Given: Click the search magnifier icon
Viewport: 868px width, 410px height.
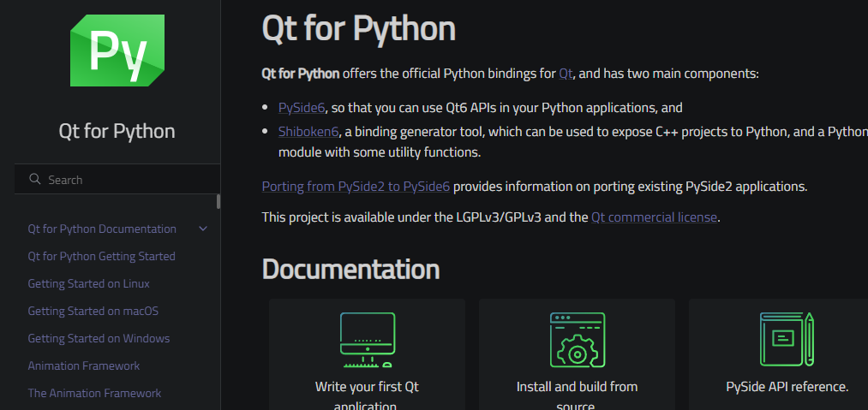Looking at the screenshot, I should 35,179.
